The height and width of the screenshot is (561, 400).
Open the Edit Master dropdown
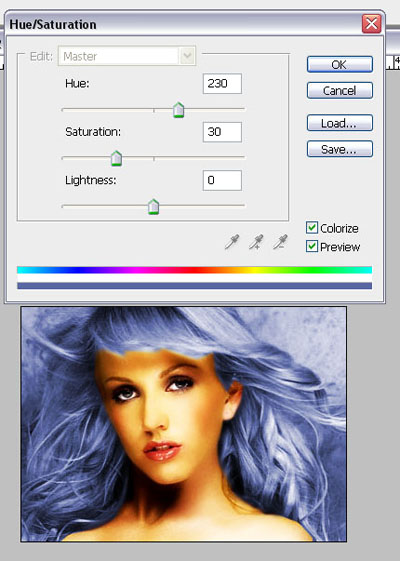coord(127,56)
